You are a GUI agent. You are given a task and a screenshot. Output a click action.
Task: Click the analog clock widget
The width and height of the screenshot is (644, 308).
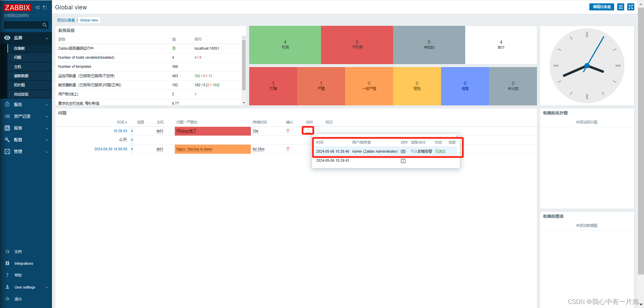587,66
